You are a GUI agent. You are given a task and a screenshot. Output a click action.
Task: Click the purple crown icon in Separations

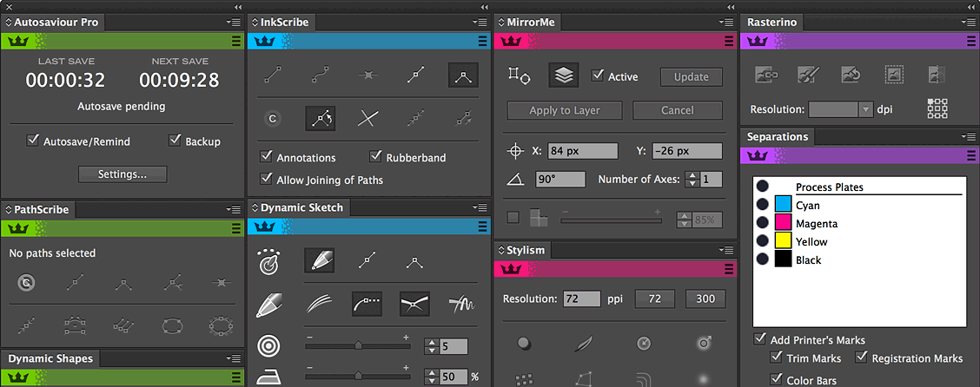tap(758, 155)
